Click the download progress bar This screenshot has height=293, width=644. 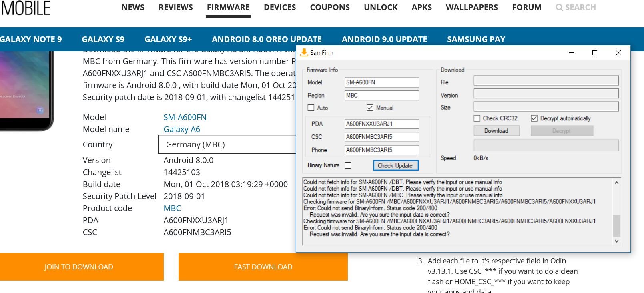[546, 145]
